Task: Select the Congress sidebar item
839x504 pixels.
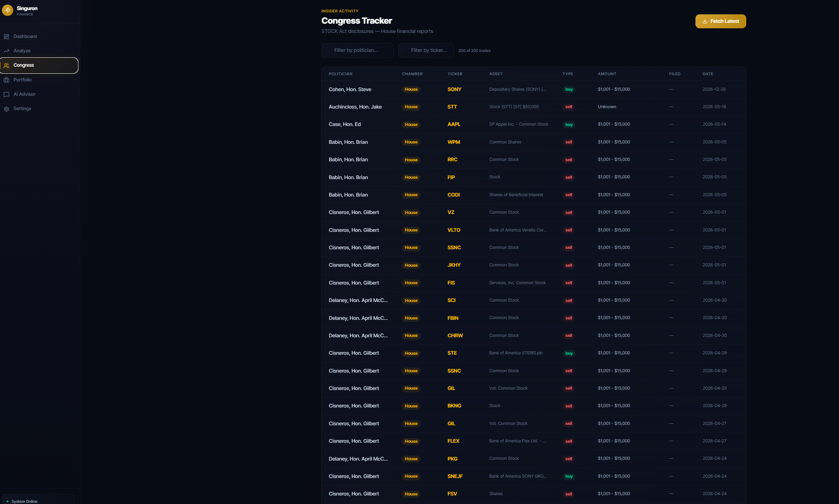Action: (x=39, y=65)
